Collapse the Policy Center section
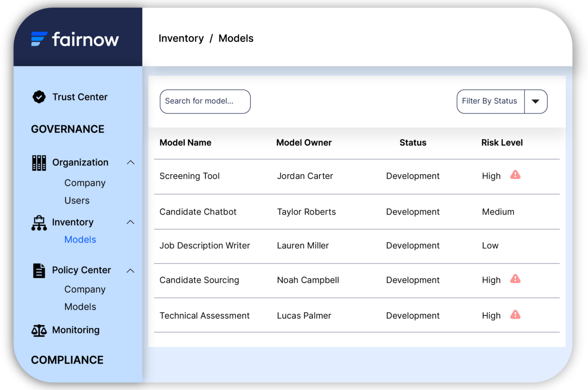The width and height of the screenshot is (588, 390). tap(130, 270)
